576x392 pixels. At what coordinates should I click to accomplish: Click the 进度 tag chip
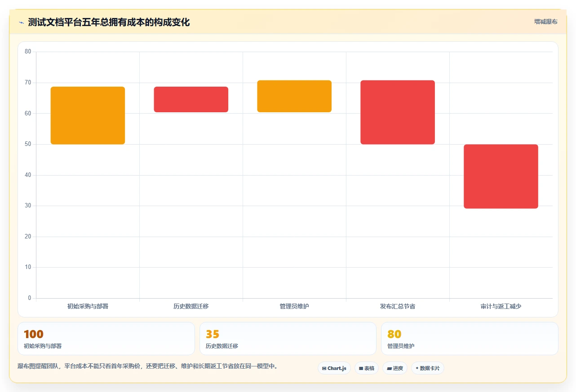click(x=394, y=368)
